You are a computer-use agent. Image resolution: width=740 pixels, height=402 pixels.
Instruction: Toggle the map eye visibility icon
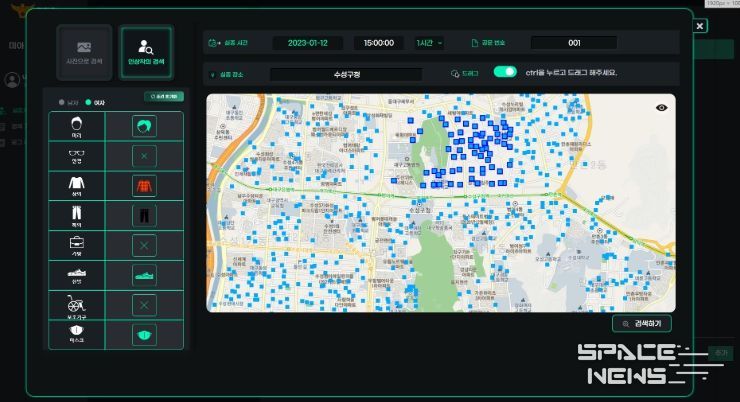click(661, 107)
